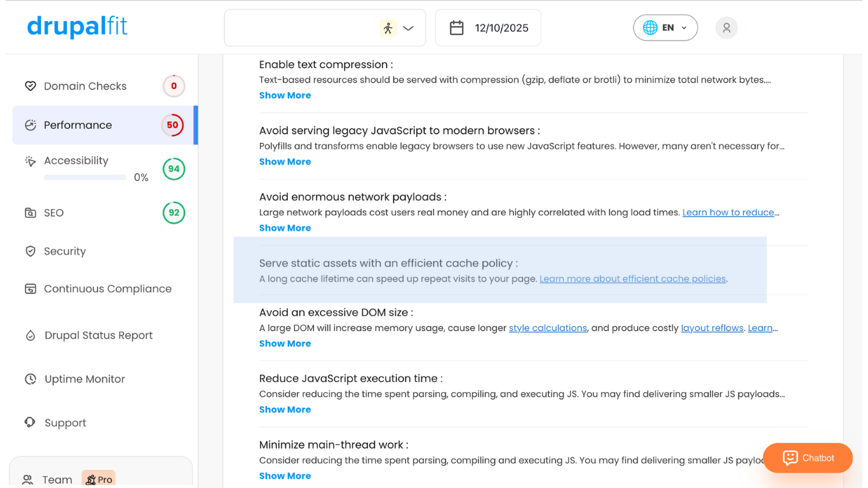Click 'Minimize main-thread work' heading
The image size is (868, 488).
(334, 445)
